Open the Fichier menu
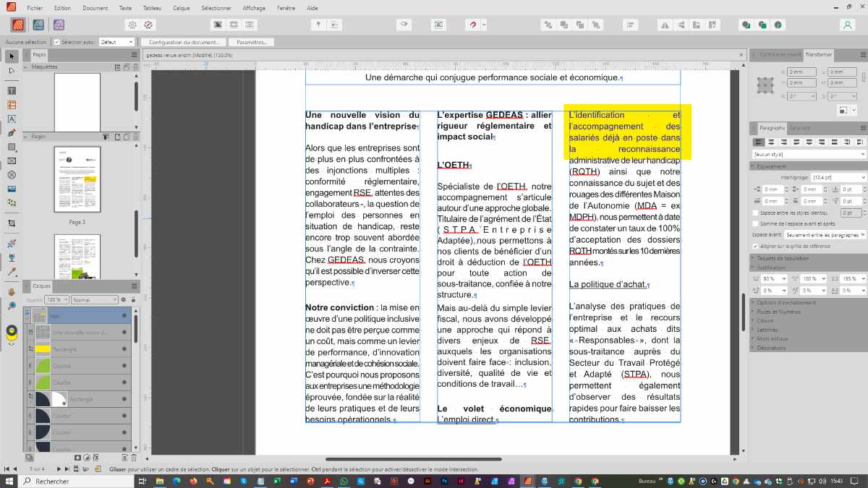This screenshot has height=488, width=868. 35,7
